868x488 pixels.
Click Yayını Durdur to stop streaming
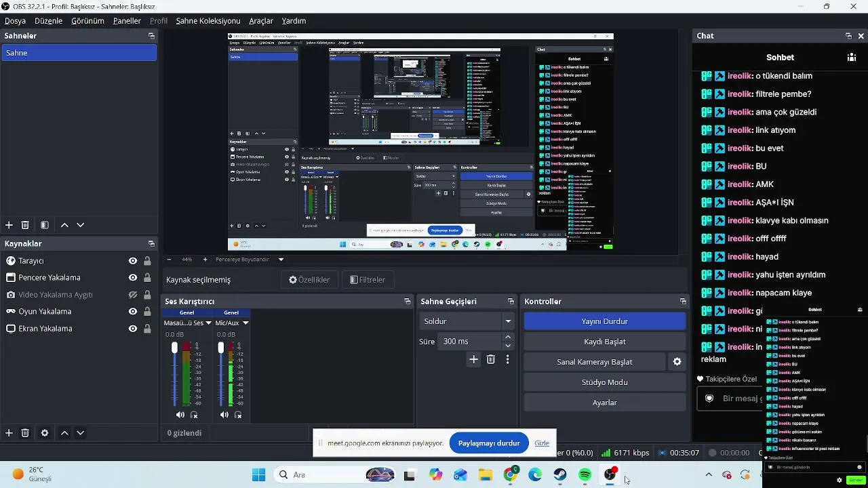605,321
